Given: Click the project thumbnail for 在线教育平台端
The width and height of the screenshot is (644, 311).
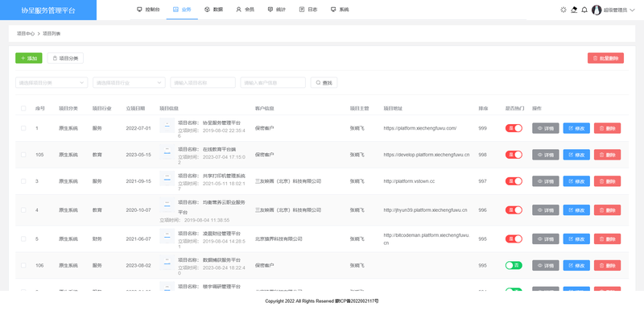Looking at the screenshot, I should click(x=167, y=152).
